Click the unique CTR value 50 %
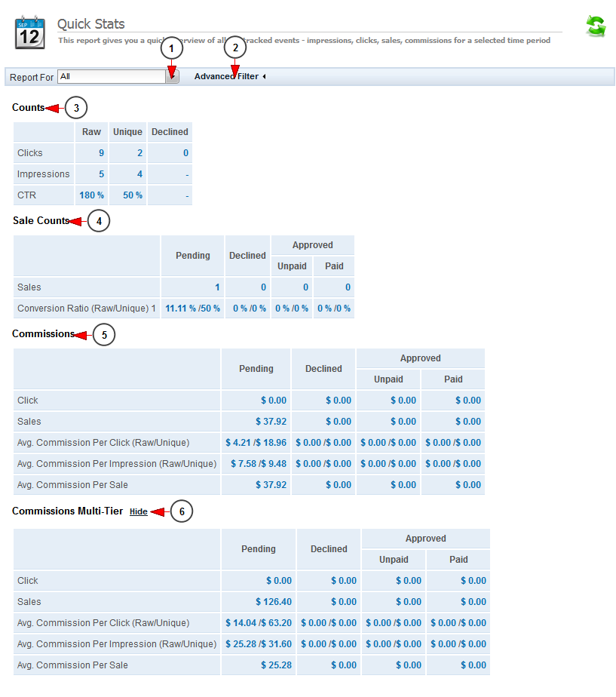This screenshot has height=697, width=616. tap(133, 195)
